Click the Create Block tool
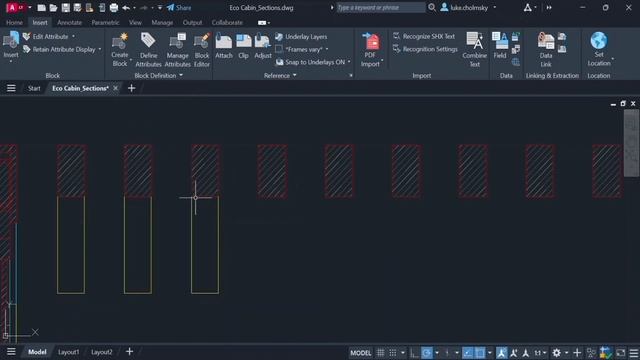 (x=120, y=50)
